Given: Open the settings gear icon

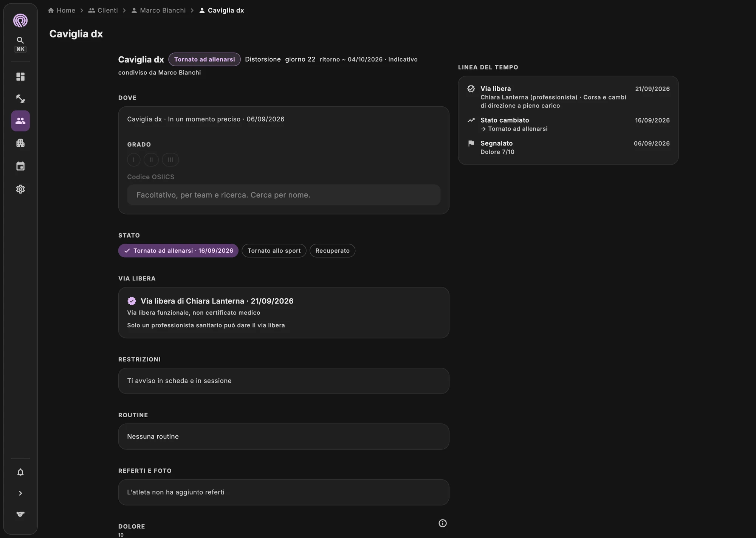Looking at the screenshot, I should [x=20, y=189].
